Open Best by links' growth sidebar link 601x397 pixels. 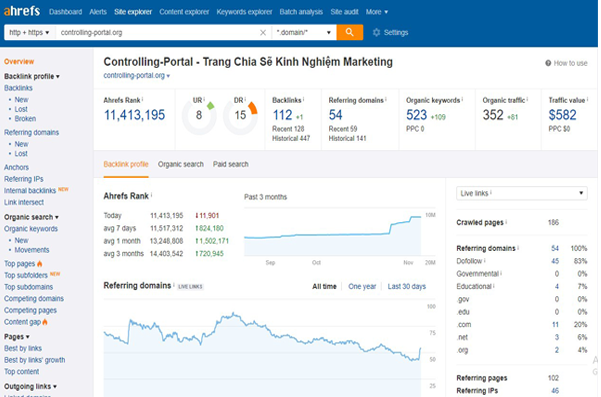[x=34, y=360]
